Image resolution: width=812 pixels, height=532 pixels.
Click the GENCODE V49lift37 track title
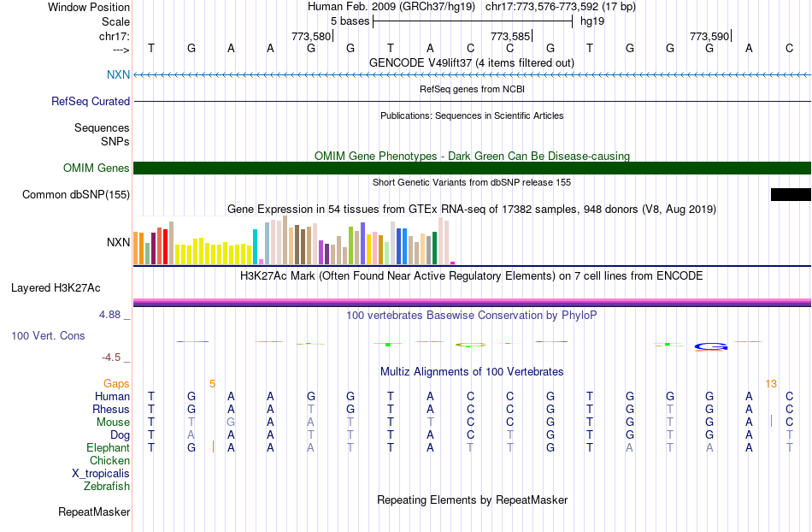[x=471, y=62]
